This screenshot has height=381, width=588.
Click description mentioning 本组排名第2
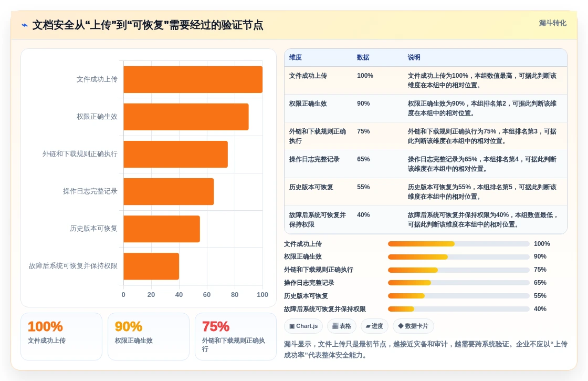click(482, 108)
